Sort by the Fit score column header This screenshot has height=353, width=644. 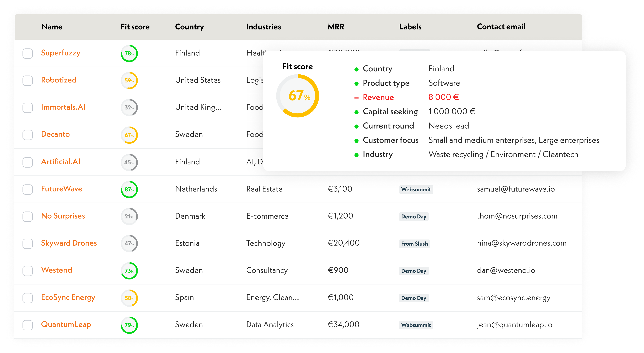tap(135, 27)
